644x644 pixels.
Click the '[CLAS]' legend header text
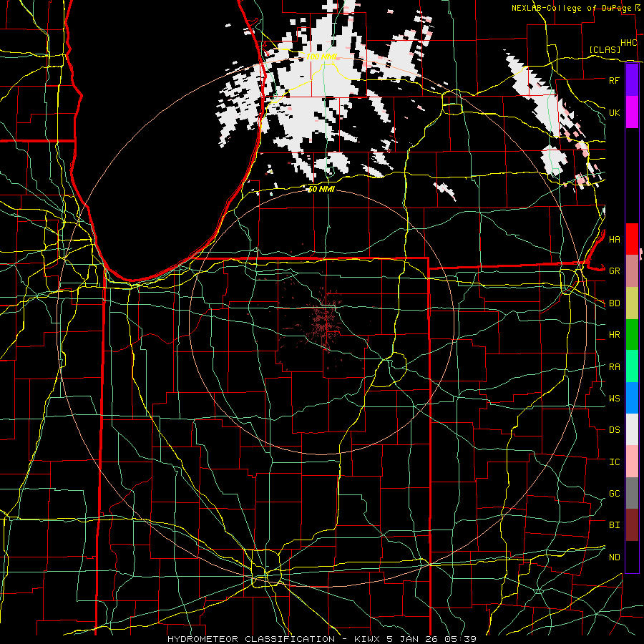tap(605, 49)
